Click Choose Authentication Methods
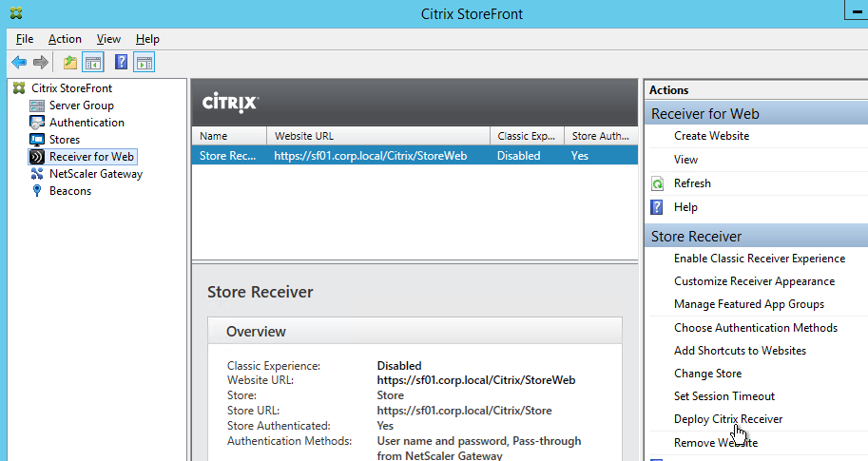The width and height of the screenshot is (868, 461). tap(756, 328)
